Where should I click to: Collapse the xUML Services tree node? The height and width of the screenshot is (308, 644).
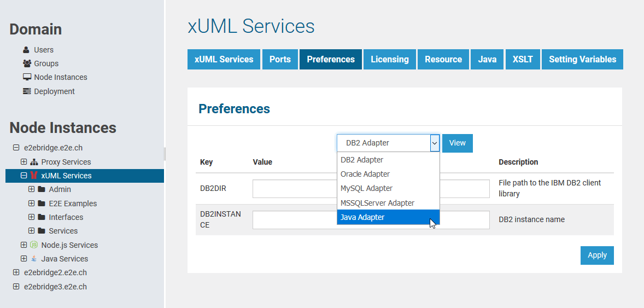24,176
